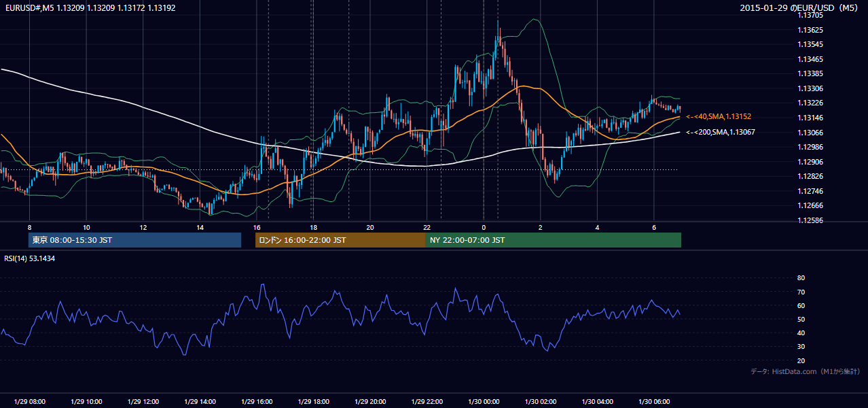Screen dimensions: 868x408
Task: Click the 1.12586 price axis label
Action: click(x=811, y=220)
